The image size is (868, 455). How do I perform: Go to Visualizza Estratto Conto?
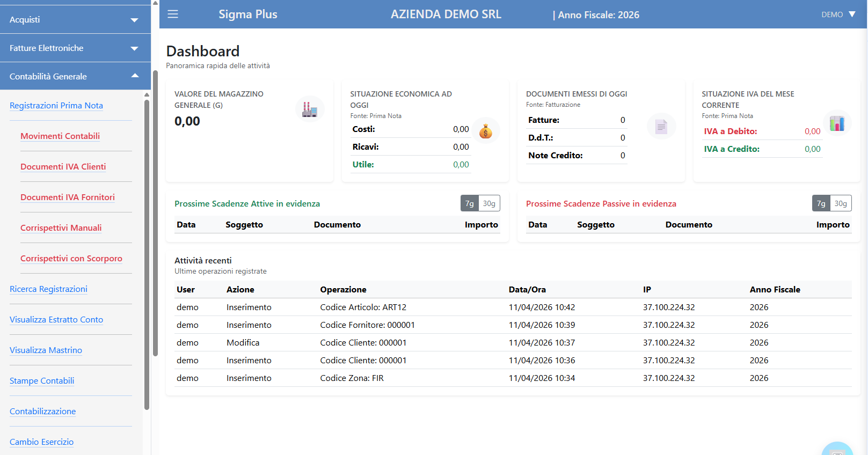[x=56, y=320]
